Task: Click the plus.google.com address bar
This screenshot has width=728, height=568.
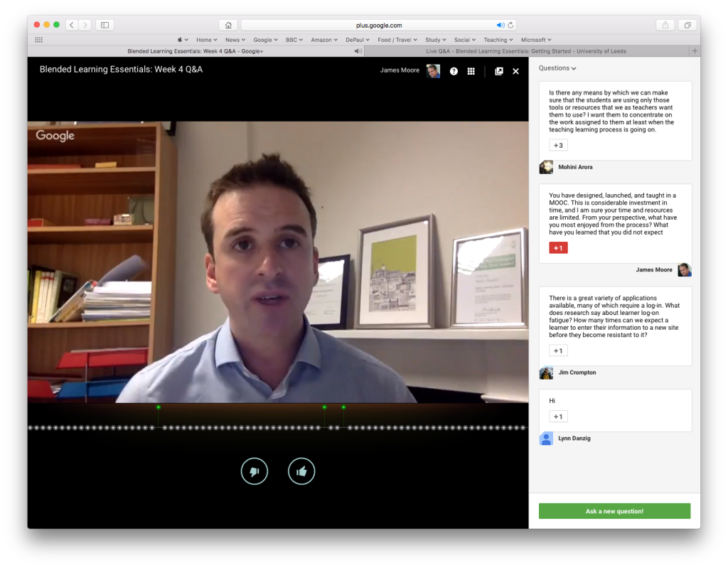Action: 364,24
